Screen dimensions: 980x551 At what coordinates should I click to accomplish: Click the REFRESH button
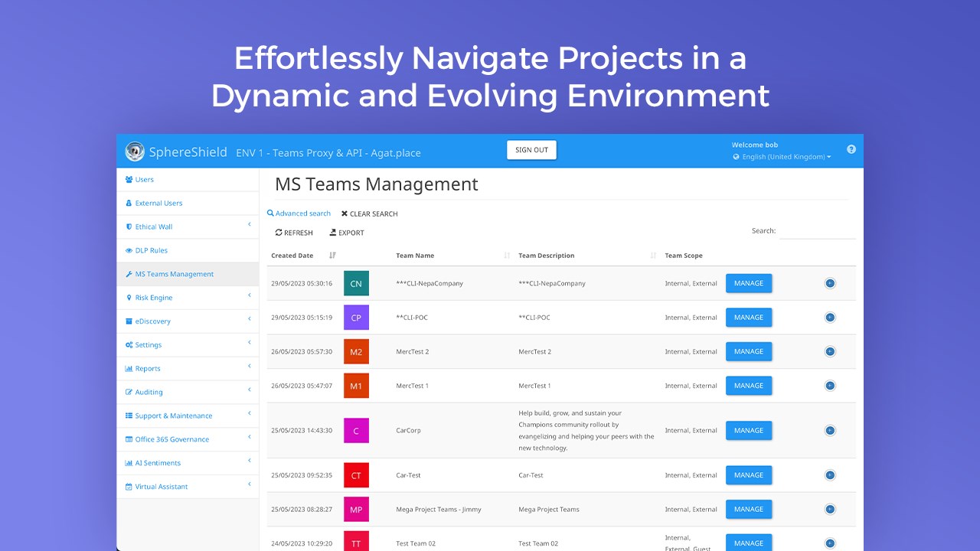294,233
